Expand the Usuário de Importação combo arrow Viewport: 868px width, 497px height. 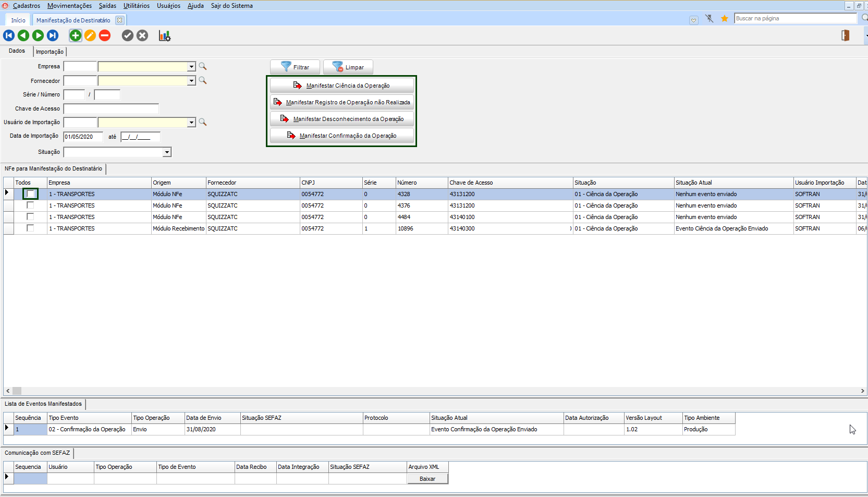tap(191, 123)
